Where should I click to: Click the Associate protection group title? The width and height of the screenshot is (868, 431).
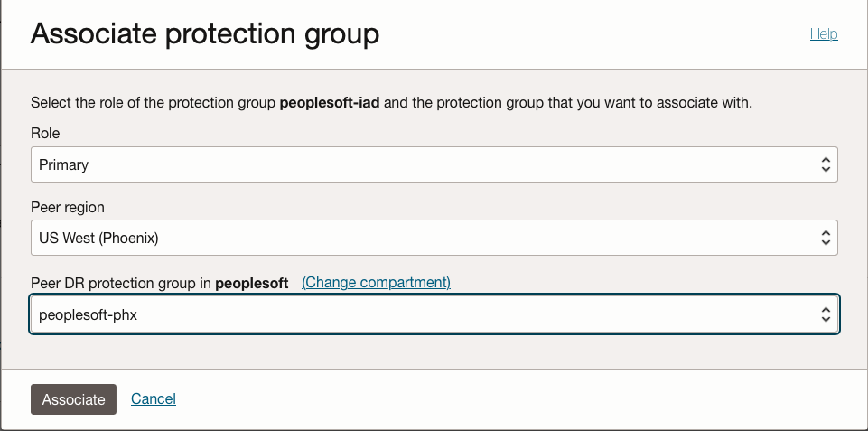tap(205, 34)
